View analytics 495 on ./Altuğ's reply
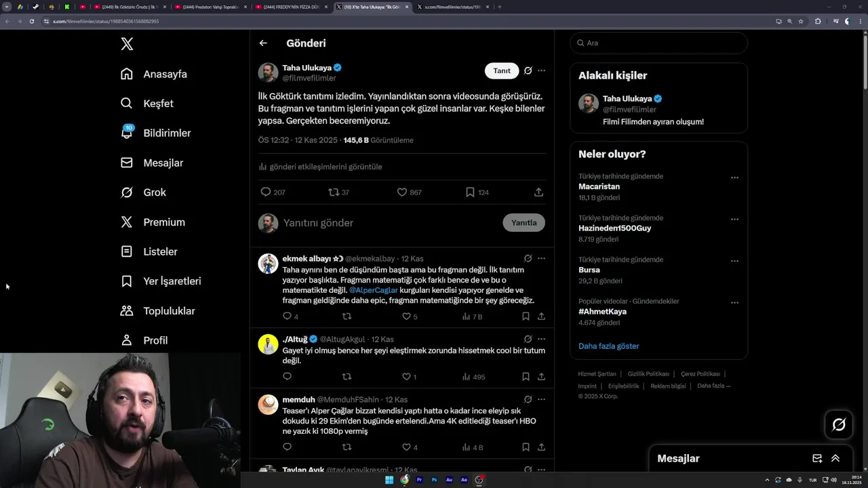868x488 pixels. point(473,377)
